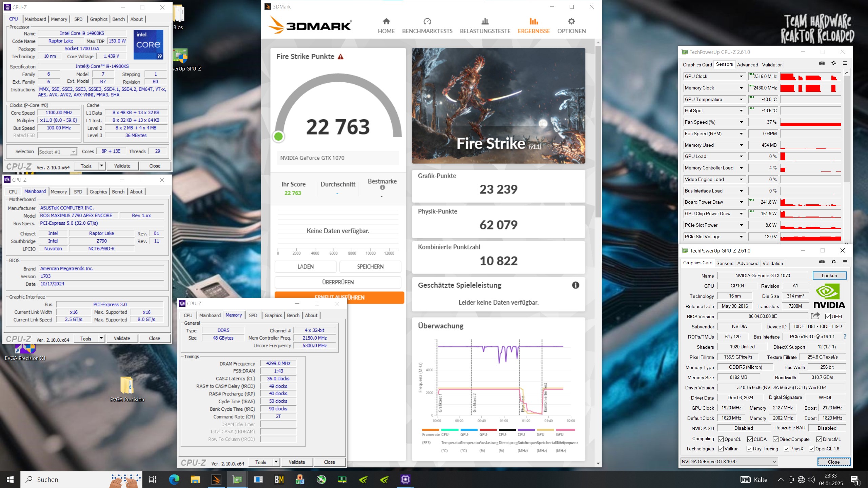
Task: Click the NVIDIA logo in GPU-Z
Action: (x=829, y=296)
